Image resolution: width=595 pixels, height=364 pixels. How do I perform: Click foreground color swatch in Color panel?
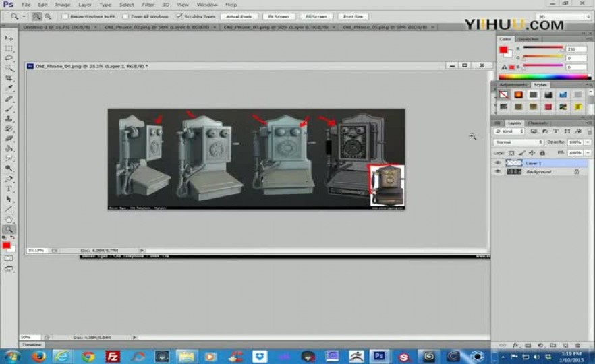pos(503,50)
